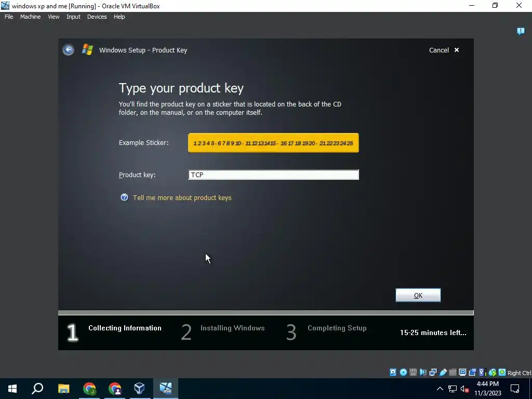The width and height of the screenshot is (532, 399).
Task: Open the Machine menu
Action: coord(31,17)
